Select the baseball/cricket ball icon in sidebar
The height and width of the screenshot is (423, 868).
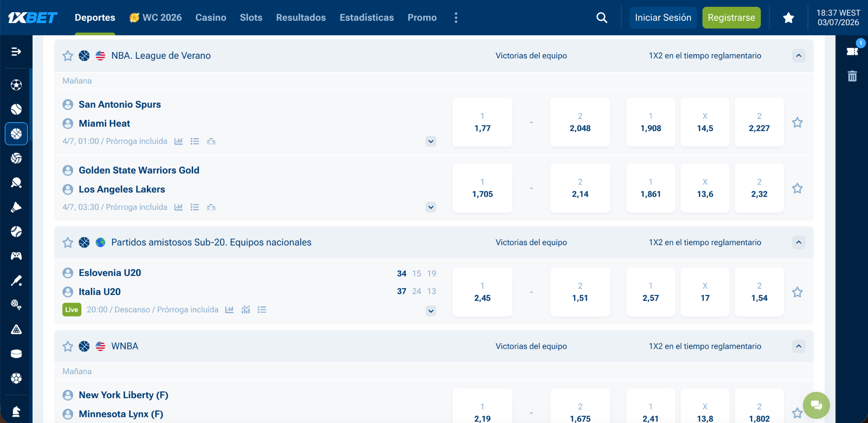[x=16, y=232]
